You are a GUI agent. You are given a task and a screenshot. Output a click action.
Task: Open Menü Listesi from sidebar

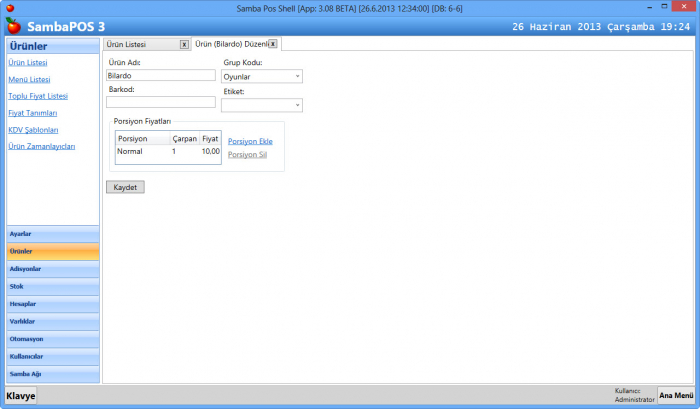tap(28, 79)
